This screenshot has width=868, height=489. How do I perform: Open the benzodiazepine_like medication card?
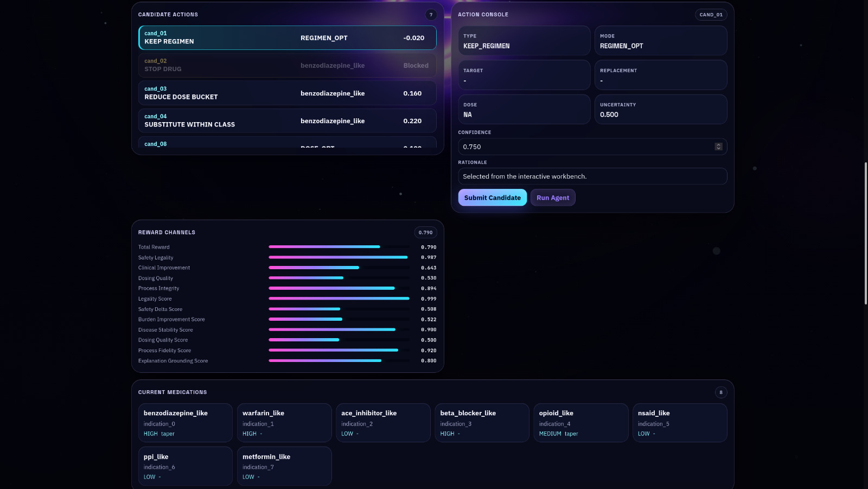(186, 423)
